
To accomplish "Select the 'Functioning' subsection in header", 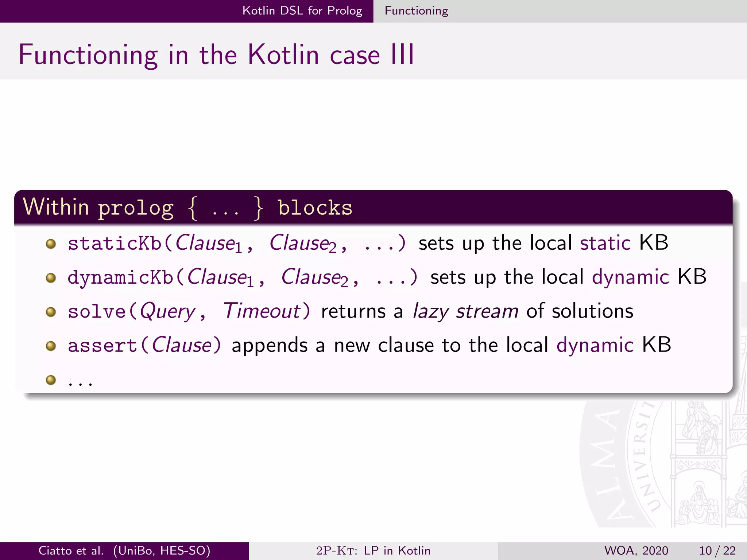I will pyautogui.click(x=416, y=11).
